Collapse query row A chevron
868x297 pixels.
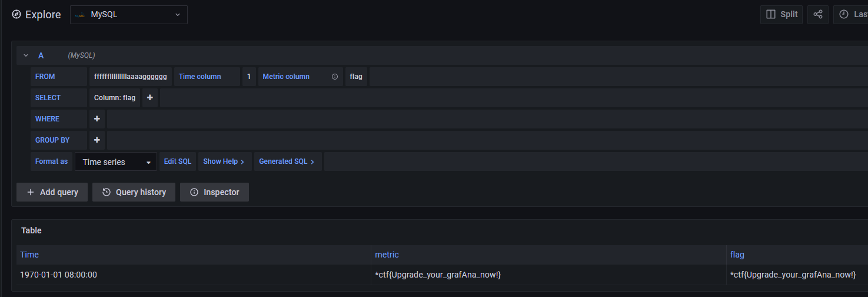26,55
